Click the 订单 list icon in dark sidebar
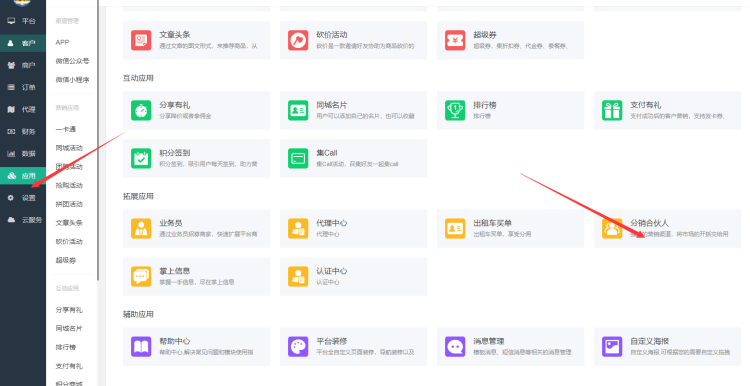Viewport: 750px width, 386px height. (11, 87)
